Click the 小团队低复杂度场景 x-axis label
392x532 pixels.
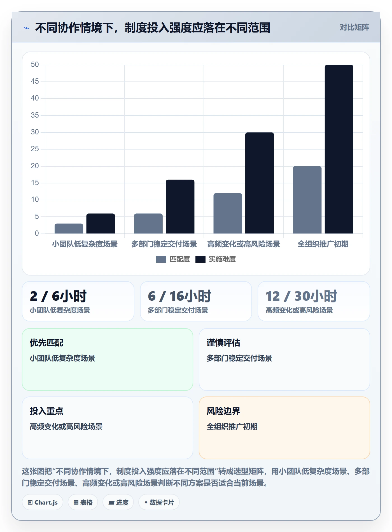click(x=85, y=244)
